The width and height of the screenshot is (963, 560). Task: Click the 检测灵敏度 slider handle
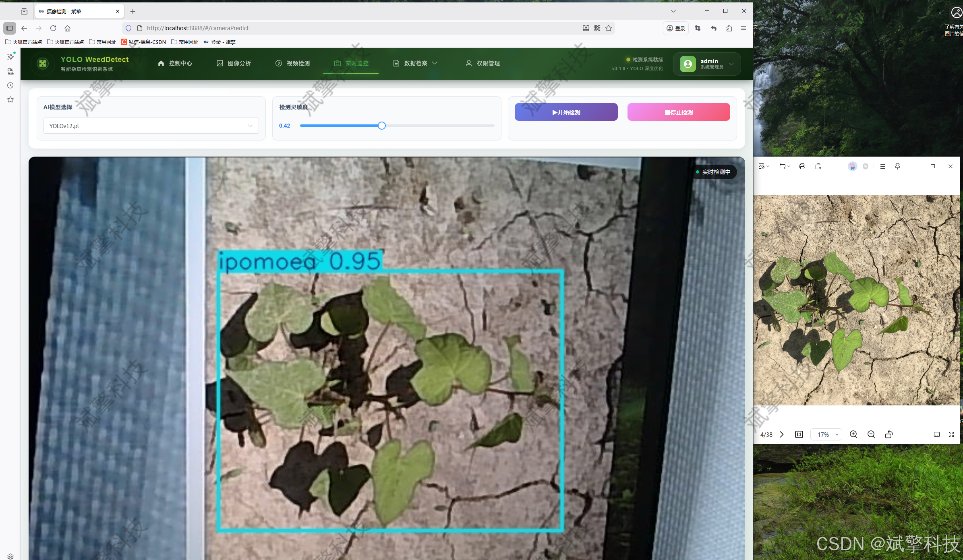point(382,126)
